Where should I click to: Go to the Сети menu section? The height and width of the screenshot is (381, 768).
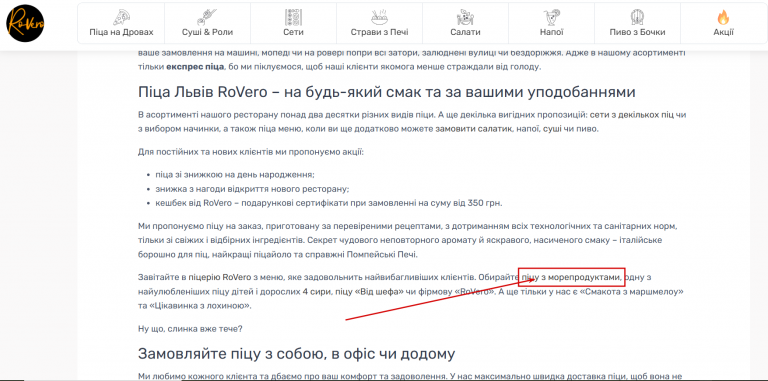pos(293,24)
